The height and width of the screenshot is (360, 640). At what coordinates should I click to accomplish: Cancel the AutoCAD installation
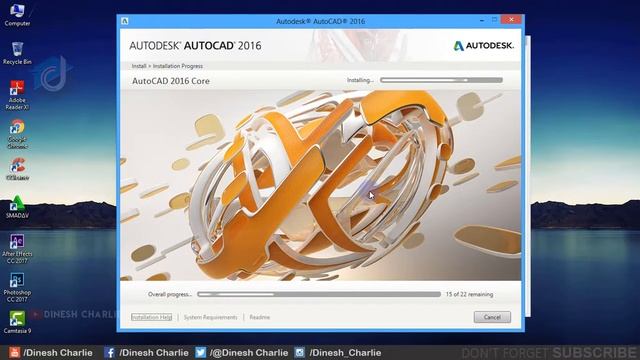pos(492,317)
